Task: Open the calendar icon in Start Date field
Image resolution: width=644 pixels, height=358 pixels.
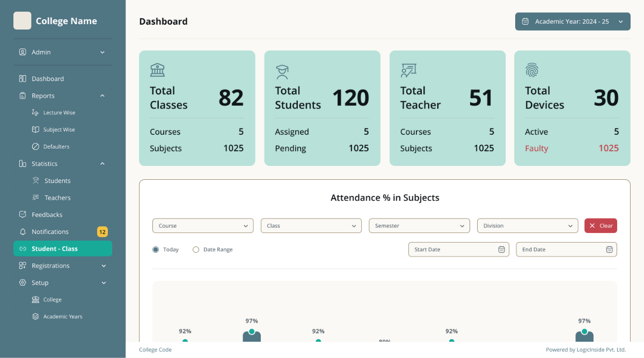Action: pos(501,250)
